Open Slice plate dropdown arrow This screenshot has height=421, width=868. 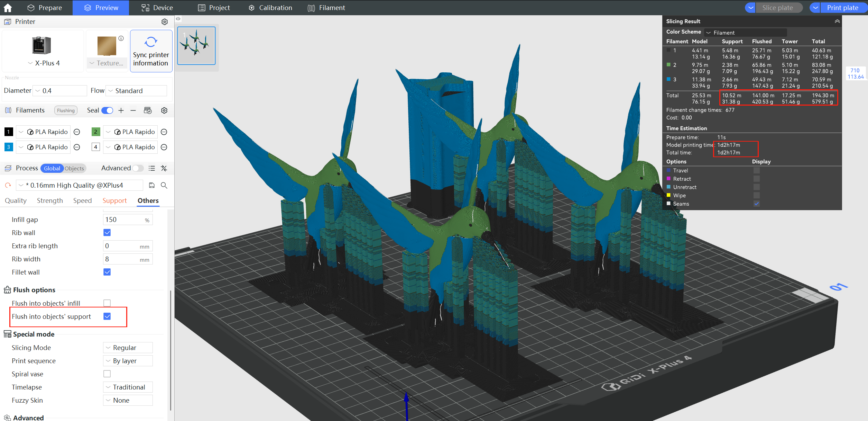(x=750, y=8)
